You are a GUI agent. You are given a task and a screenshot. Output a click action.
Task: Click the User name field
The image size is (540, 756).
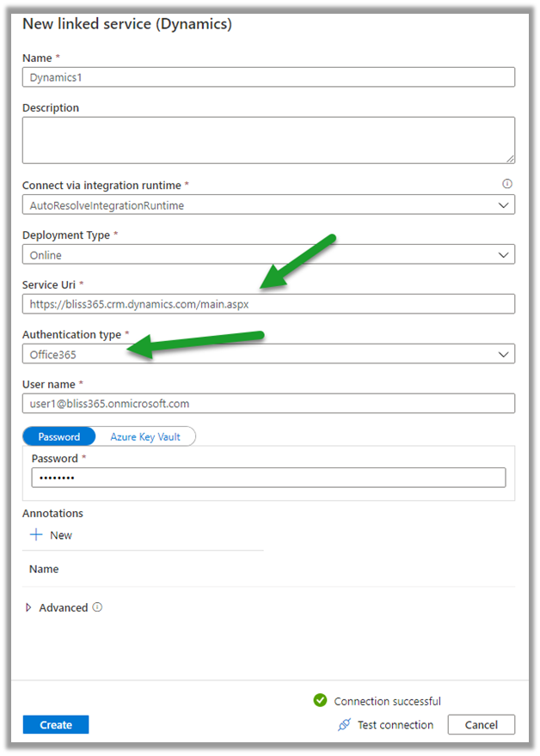(x=268, y=403)
